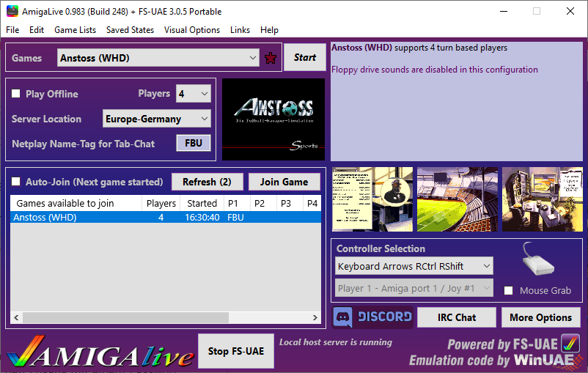
Task: Click the FS-UAE checkmark logo icon
Action: pyautogui.click(x=570, y=344)
